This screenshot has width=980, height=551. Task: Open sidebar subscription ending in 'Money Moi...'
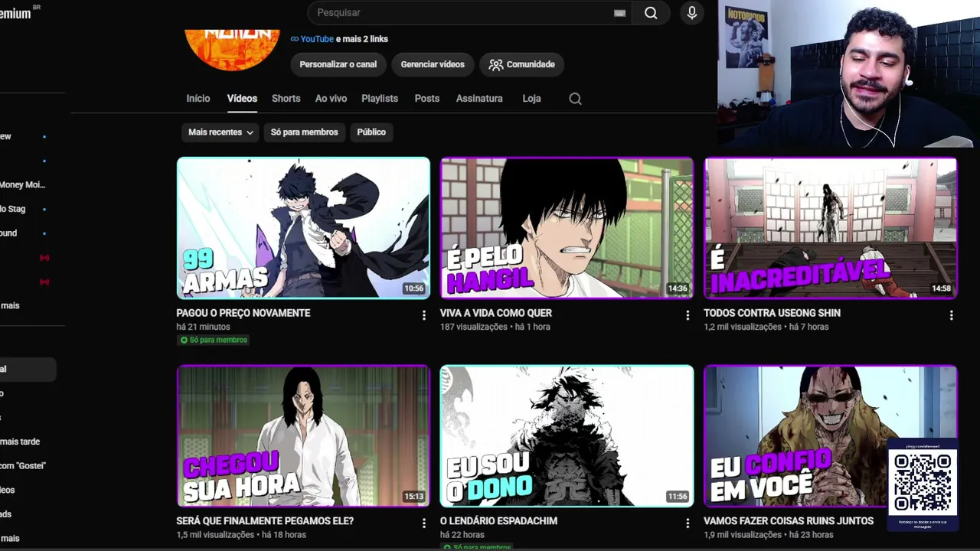(x=23, y=184)
